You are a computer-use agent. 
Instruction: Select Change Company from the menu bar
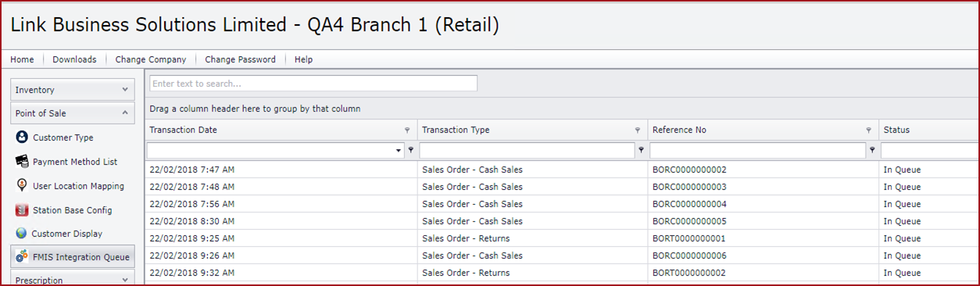[x=151, y=59]
